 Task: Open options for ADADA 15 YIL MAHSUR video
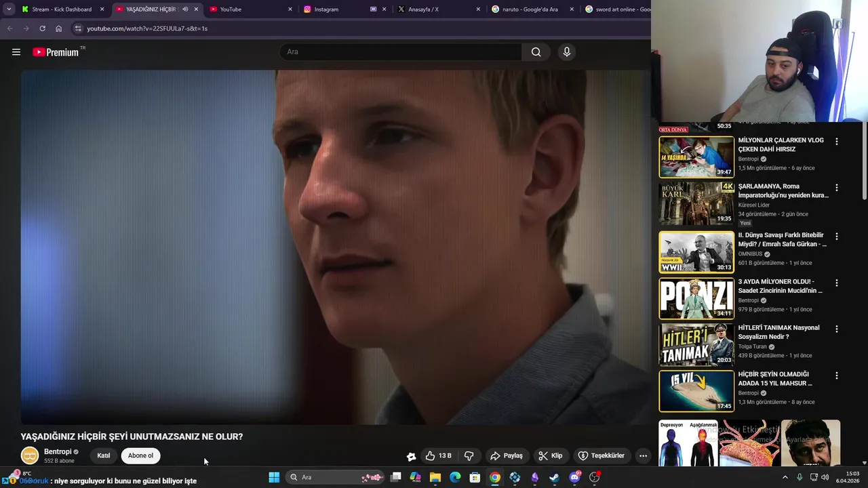pyautogui.click(x=837, y=375)
